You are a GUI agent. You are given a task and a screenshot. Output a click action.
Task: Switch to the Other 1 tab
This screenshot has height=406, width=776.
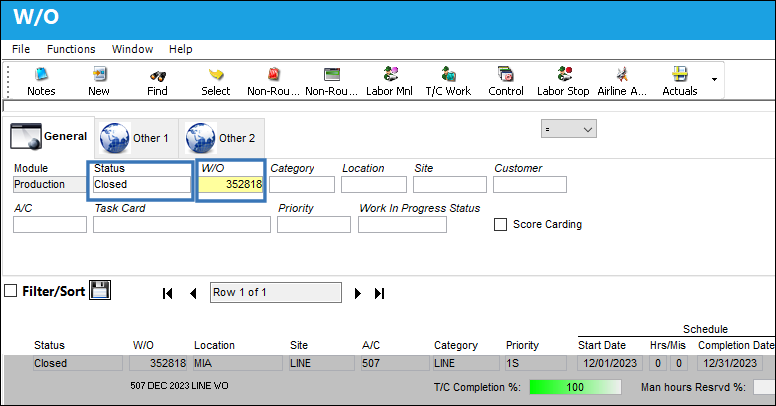click(136, 138)
